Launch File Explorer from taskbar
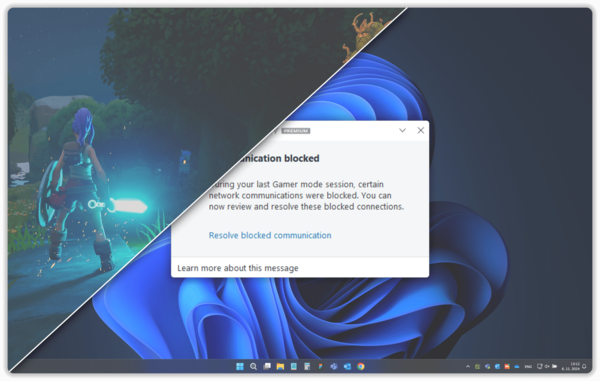600x381 pixels. [x=280, y=366]
